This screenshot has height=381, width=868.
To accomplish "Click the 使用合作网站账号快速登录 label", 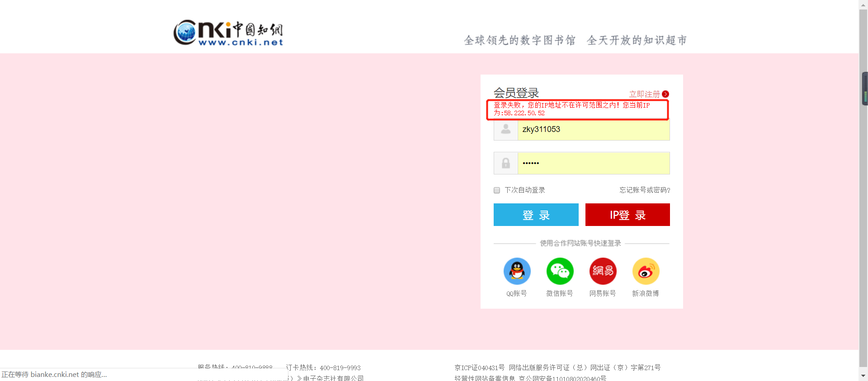I will tap(580, 243).
